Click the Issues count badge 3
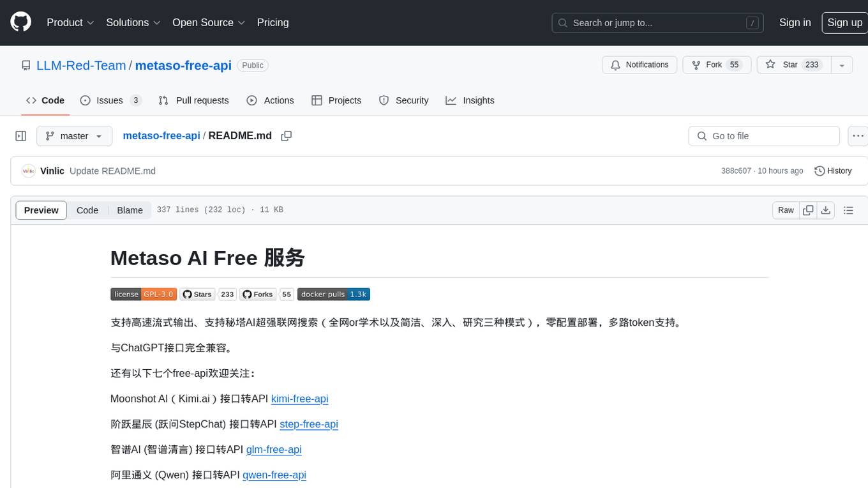Image resolution: width=868 pixels, height=488 pixels. (135, 100)
